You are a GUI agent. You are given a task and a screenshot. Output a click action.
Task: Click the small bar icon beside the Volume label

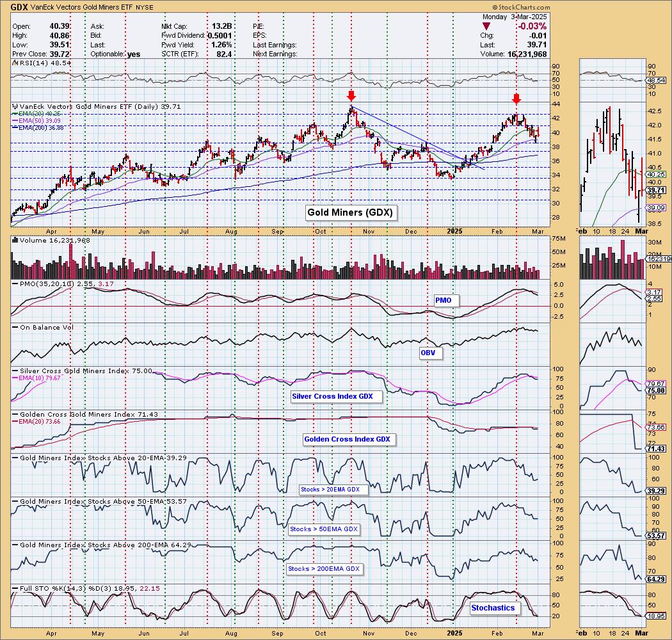click(15, 240)
